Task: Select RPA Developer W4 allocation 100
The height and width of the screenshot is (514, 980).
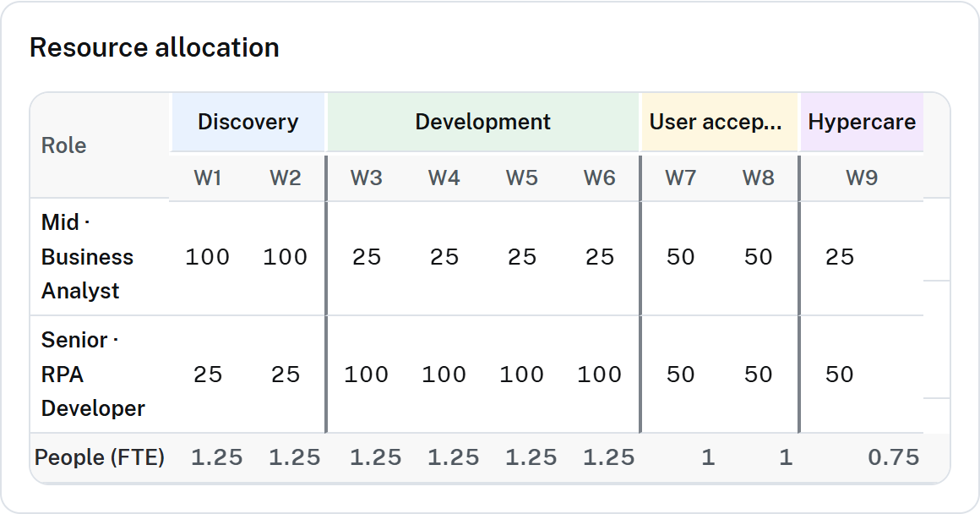Action: point(444,375)
